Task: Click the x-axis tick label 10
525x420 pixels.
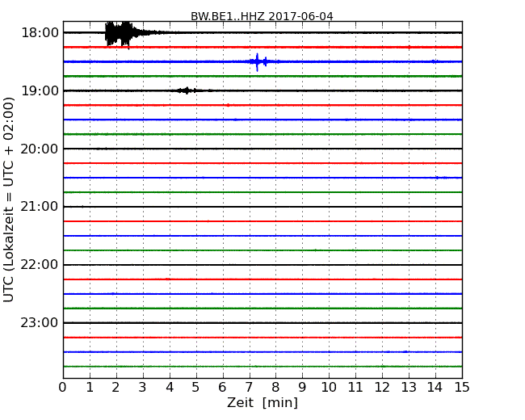Action: (329, 387)
